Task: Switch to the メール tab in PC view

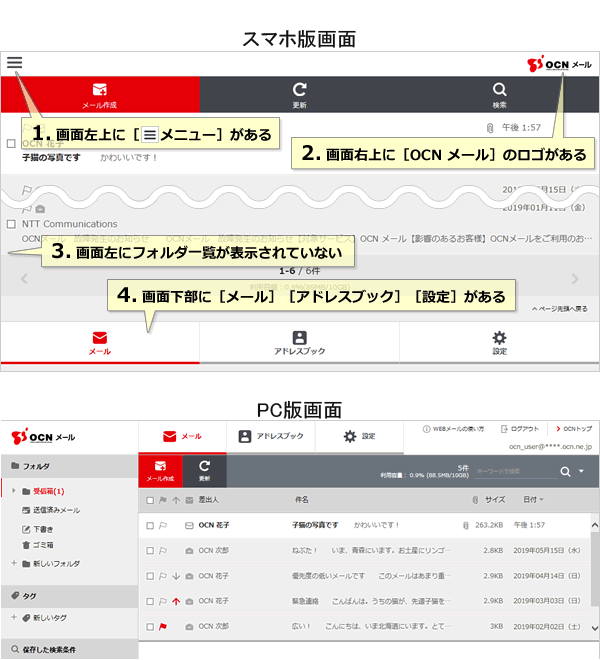Action: [182, 436]
